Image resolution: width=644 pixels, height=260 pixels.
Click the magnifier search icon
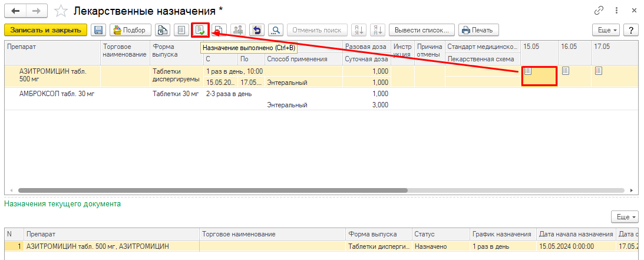coord(276,30)
